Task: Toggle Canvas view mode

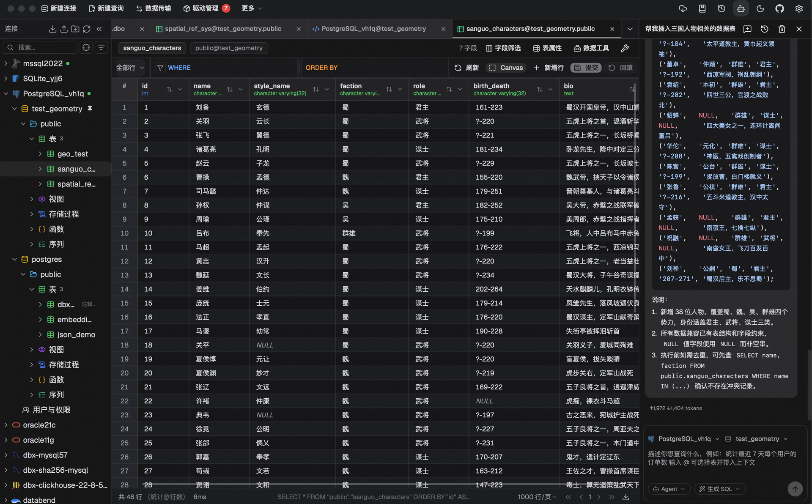Action: pos(506,68)
